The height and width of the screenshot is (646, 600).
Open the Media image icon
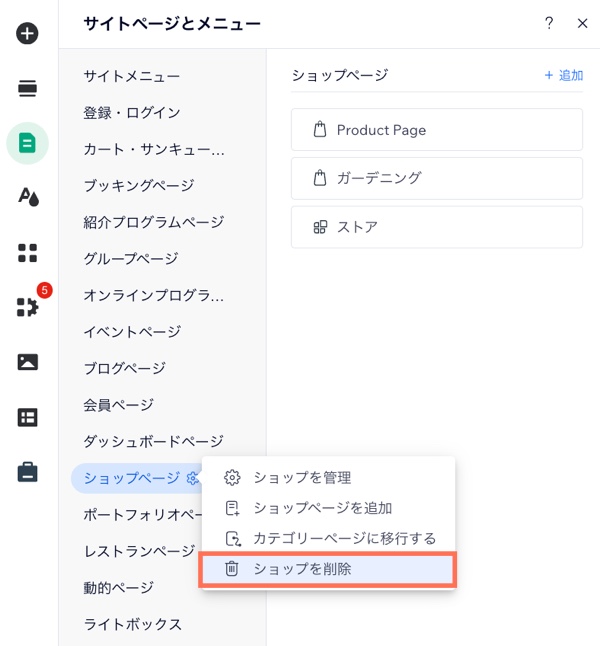[27, 362]
